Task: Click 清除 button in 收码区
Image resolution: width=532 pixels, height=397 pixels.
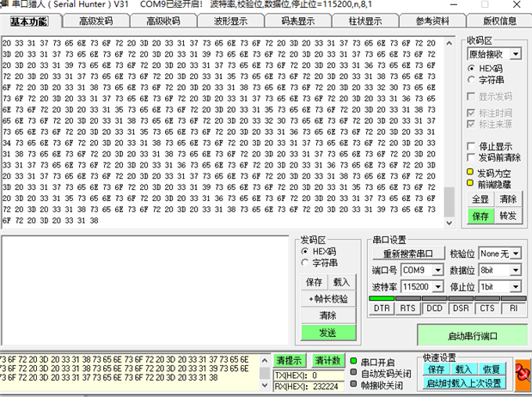Action: [508, 199]
